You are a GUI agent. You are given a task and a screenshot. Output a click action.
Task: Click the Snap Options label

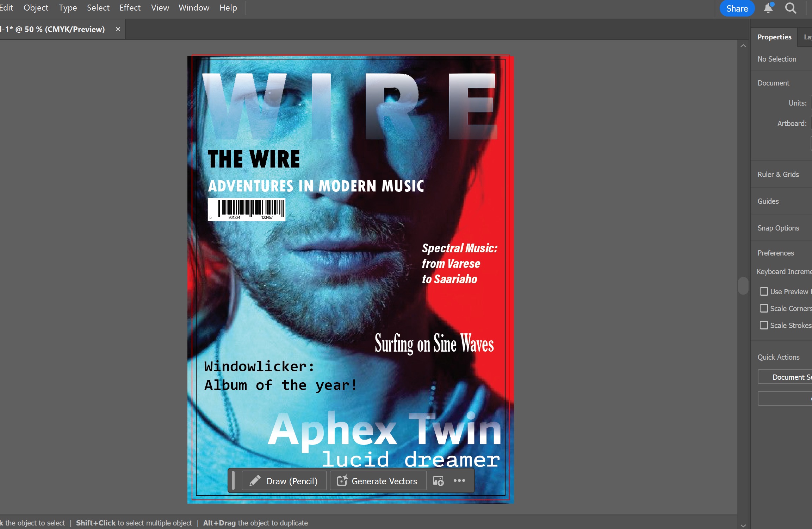tap(778, 228)
